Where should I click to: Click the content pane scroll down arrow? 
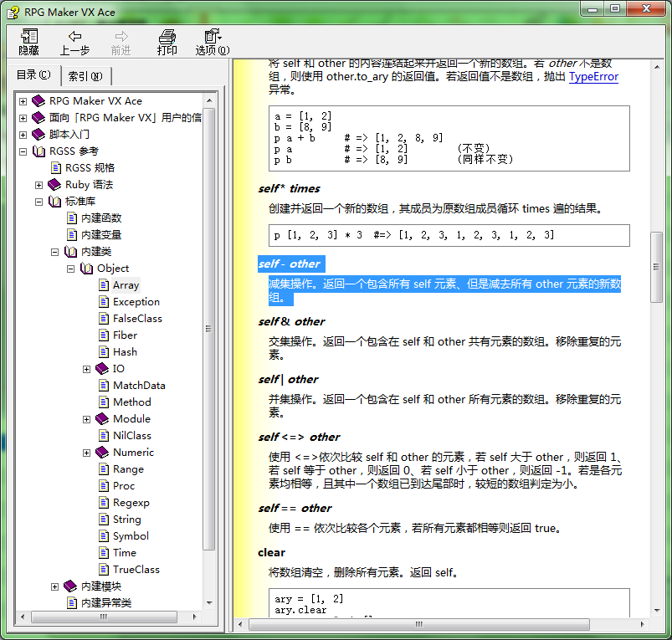pos(657,611)
